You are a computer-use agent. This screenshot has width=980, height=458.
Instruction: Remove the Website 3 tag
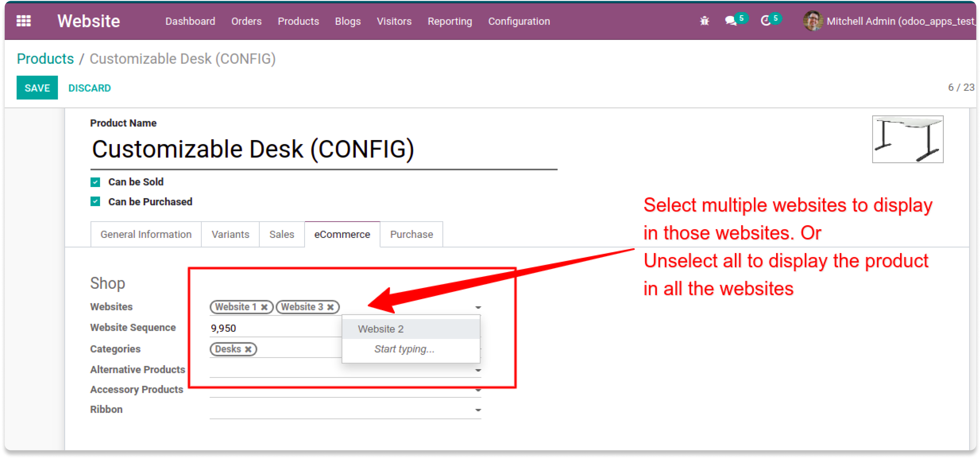tap(330, 307)
